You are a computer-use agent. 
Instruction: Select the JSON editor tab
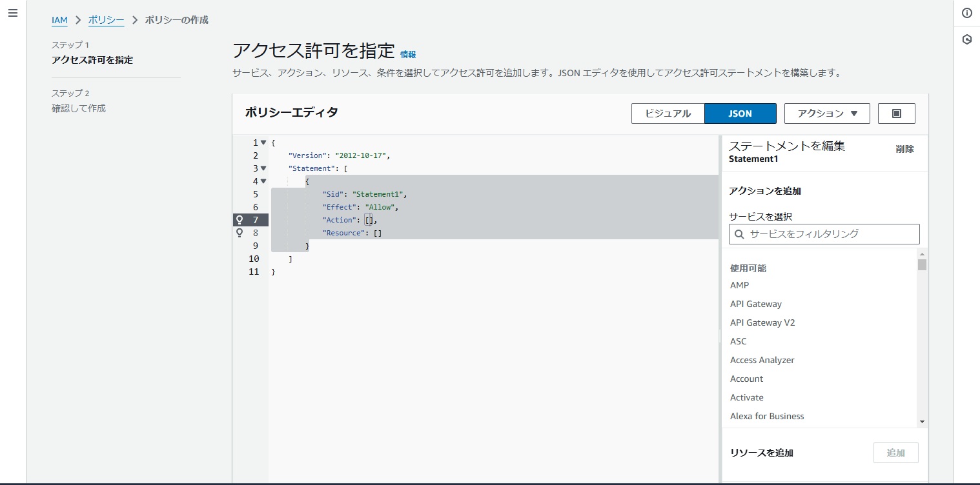(x=740, y=113)
